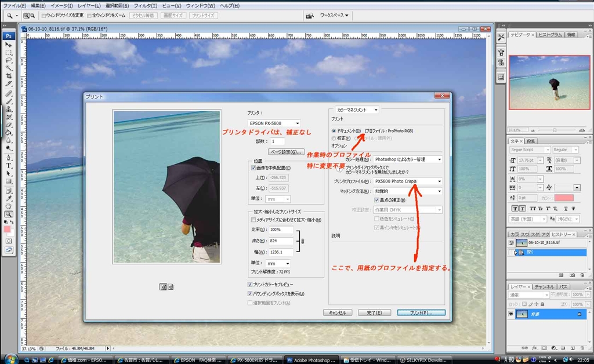Select the ドキュメント radio button
594x364 pixels.
click(x=334, y=131)
